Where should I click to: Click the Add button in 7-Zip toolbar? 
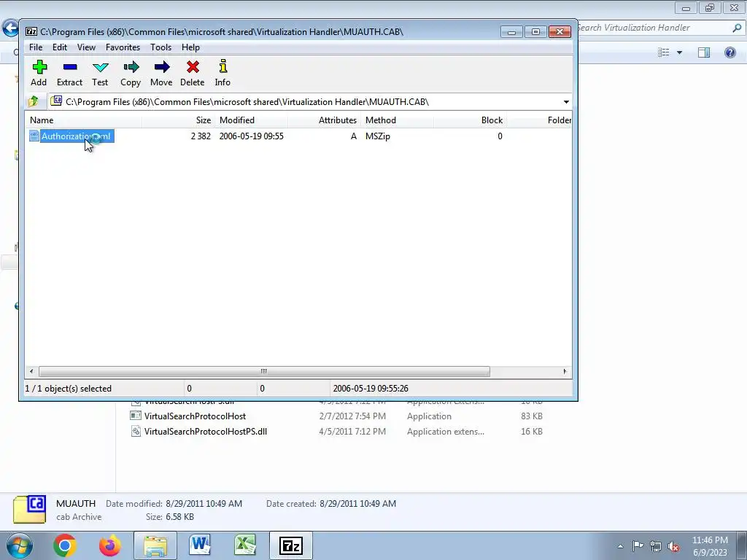click(x=39, y=74)
